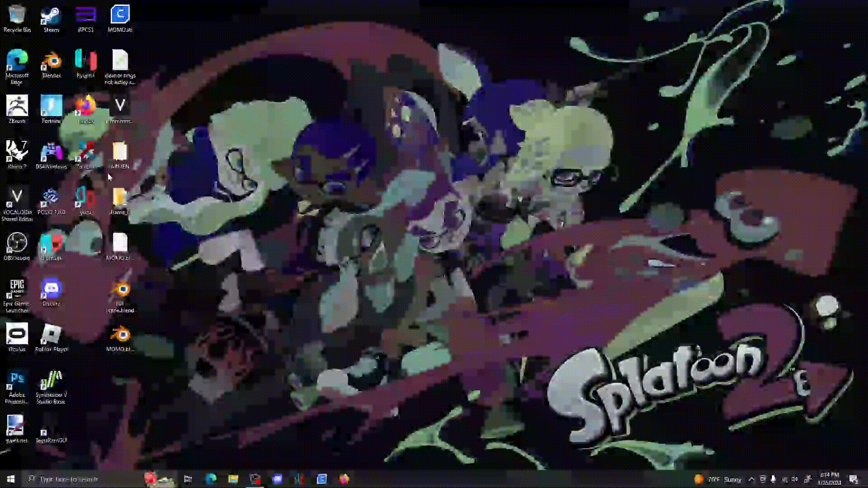This screenshot has width=868, height=488.
Task: Select the DS4Windows desktop shortcut
Action: [x=51, y=155]
